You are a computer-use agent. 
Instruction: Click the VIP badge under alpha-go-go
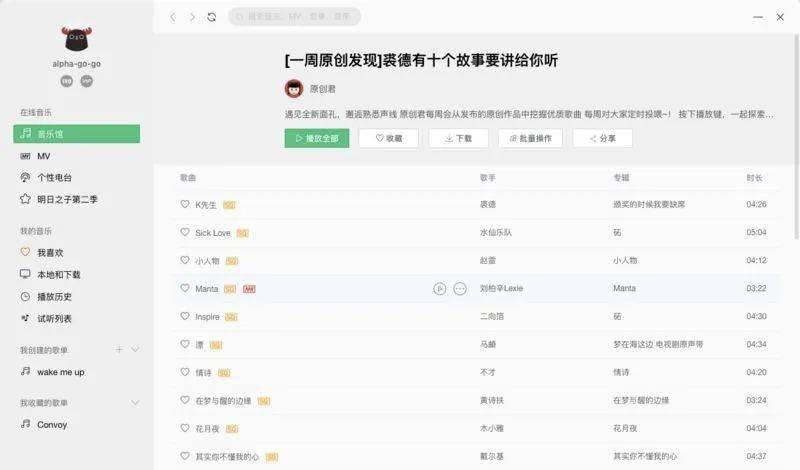87,81
